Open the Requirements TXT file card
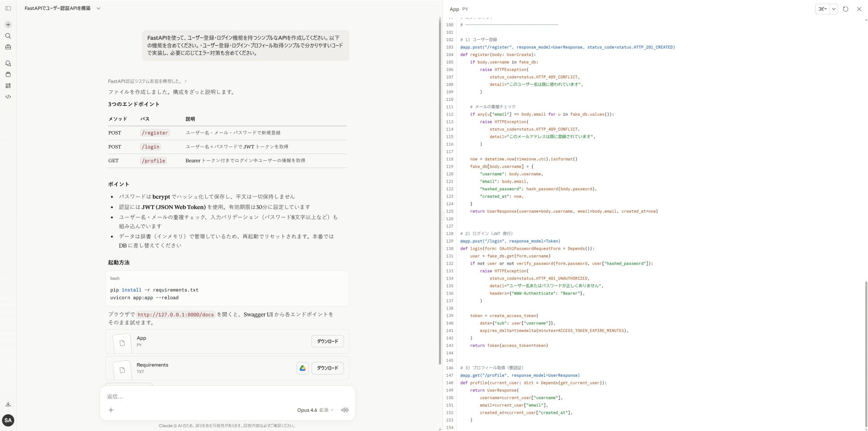Screen dimensions: 868x431 203,368
